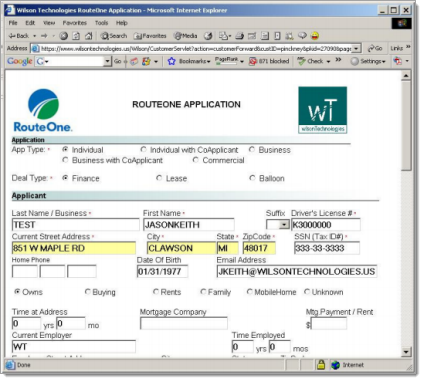Select Individual with CoApplicant option
Viewport: 423px width, 381px height.
coord(143,149)
